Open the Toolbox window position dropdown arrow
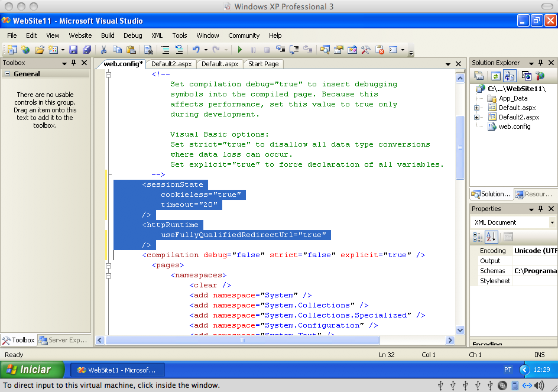 (64, 63)
